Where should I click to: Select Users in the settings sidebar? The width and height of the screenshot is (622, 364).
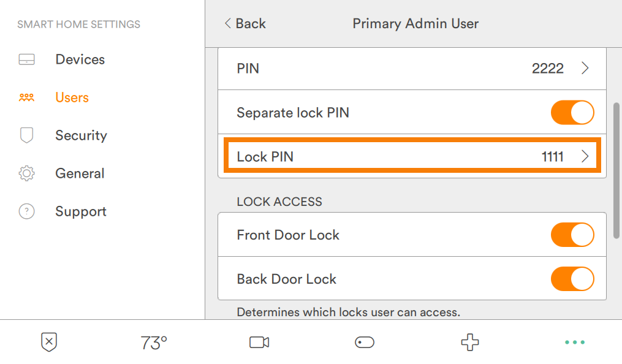pyautogui.click(x=72, y=97)
